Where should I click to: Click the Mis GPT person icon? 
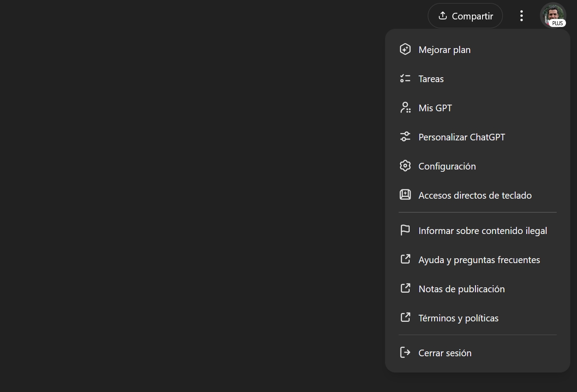(405, 107)
